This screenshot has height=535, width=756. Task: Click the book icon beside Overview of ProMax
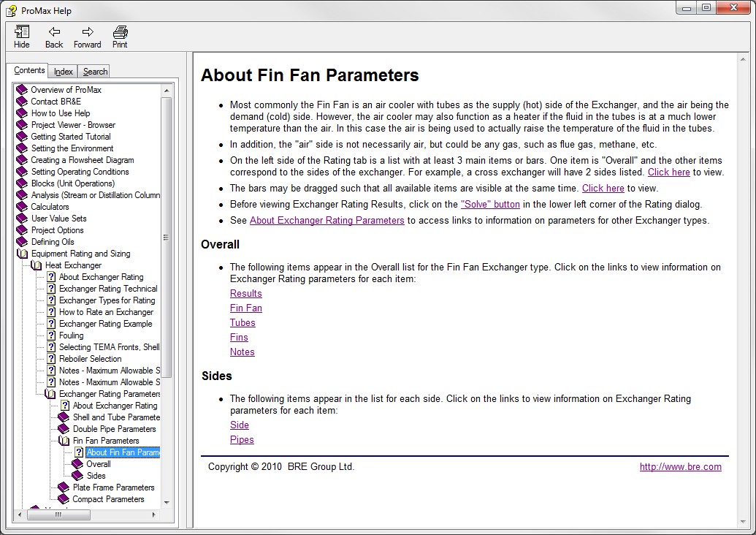click(x=22, y=90)
